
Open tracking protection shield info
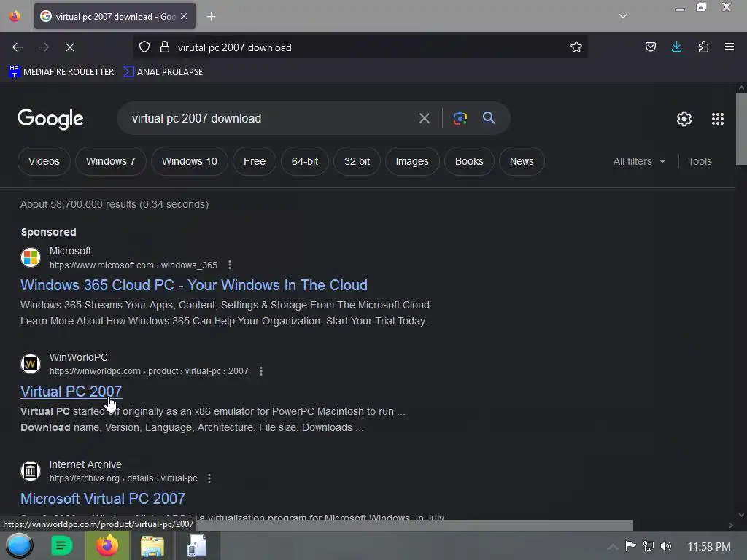pos(144,47)
